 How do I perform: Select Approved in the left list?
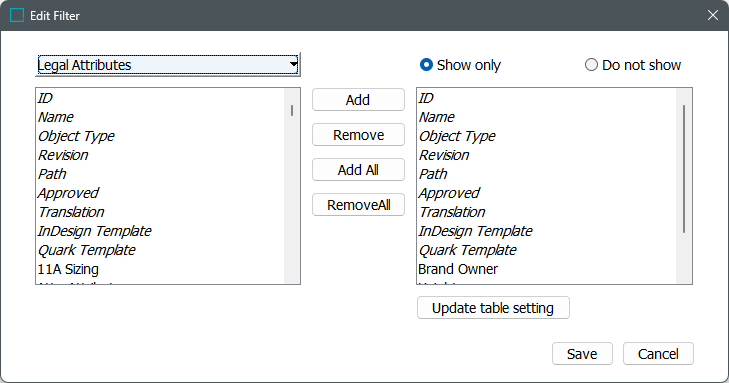pos(160,193)
